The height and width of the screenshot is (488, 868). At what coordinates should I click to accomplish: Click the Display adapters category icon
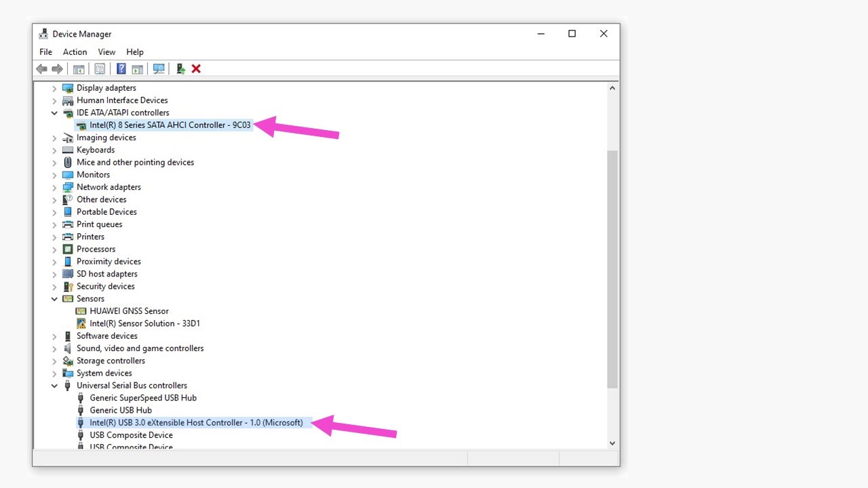68,88
